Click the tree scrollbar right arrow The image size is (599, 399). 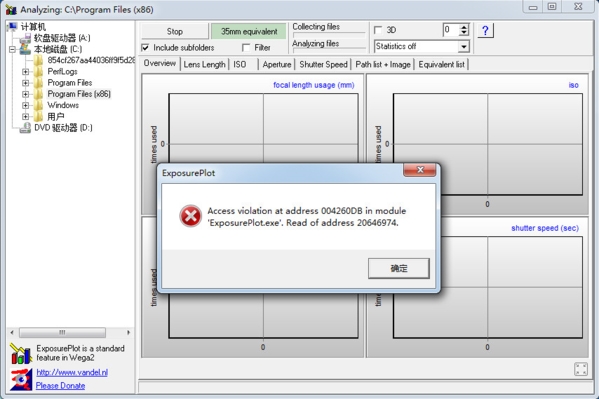pyautogui.click(x=128, y=332)
